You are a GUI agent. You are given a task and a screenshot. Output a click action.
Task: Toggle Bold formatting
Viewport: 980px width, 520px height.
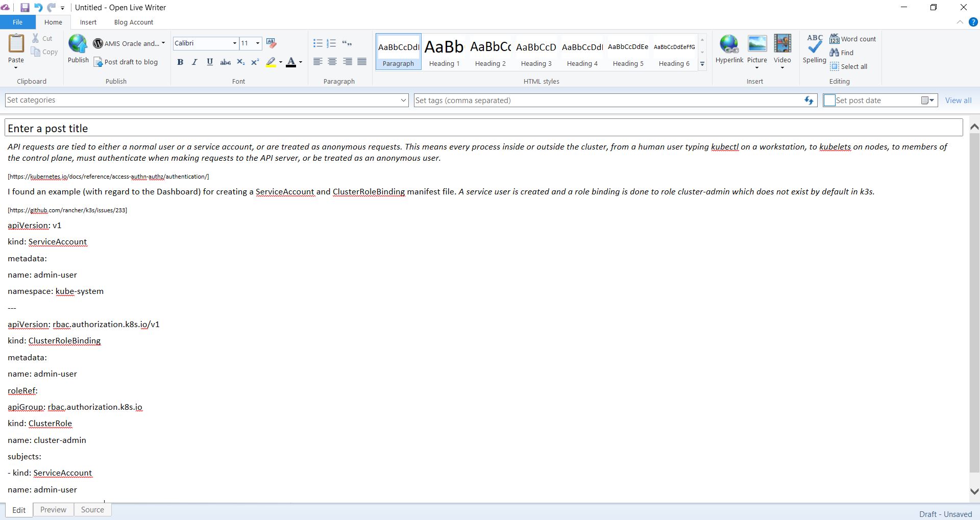click(180, 62)
